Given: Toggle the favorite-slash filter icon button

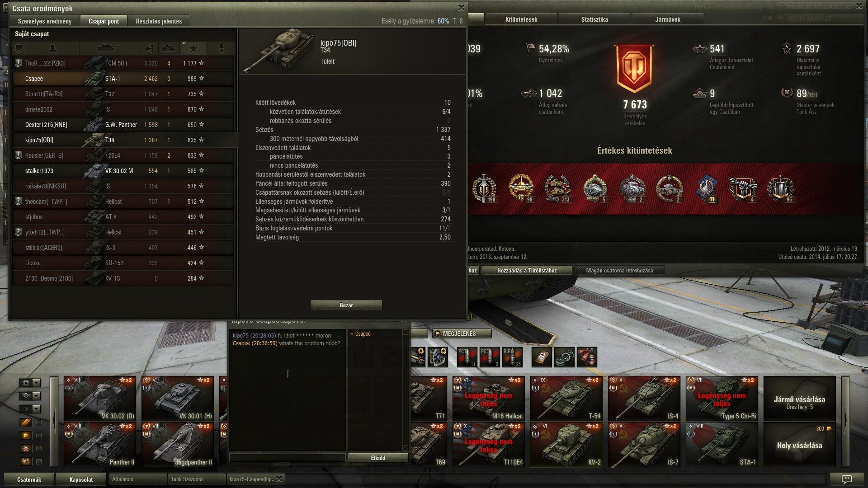Looking at the screenshot, I should tap(26, 422).
